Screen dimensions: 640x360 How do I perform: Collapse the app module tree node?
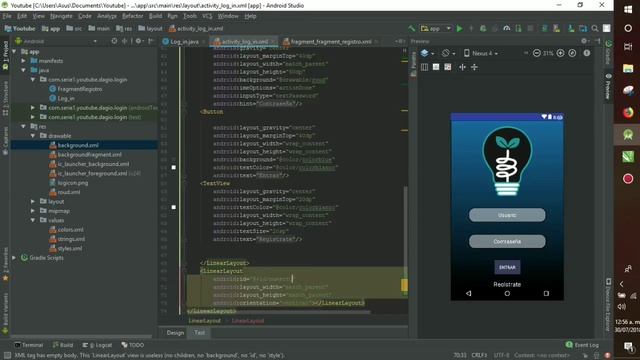pos(15,51)
